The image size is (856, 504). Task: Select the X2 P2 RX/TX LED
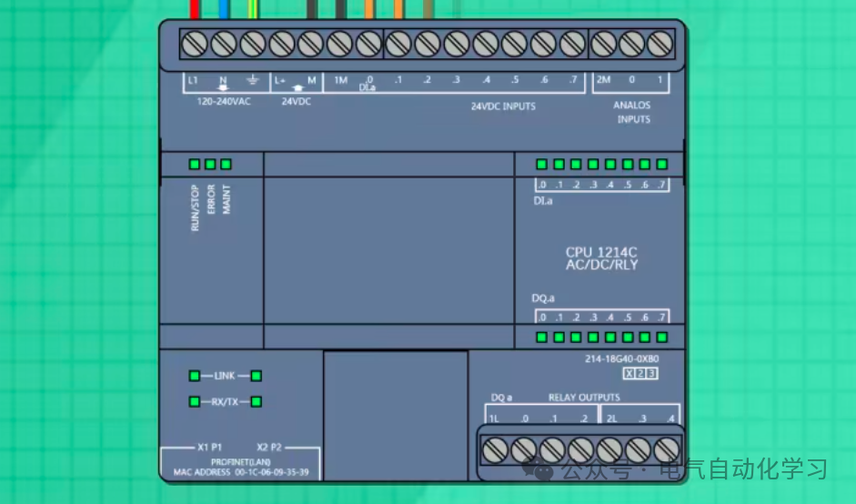[x=256, y=402]
